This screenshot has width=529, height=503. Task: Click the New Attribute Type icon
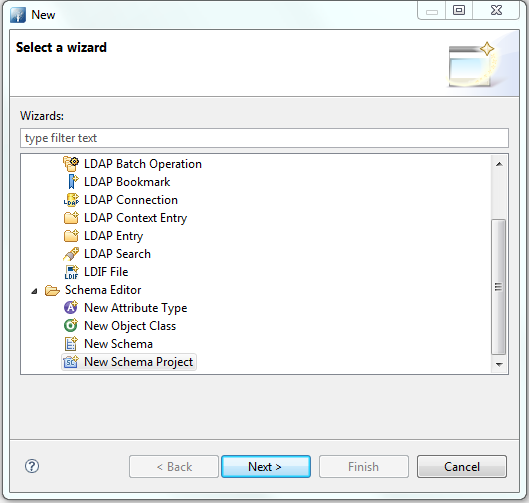point(71,308)
